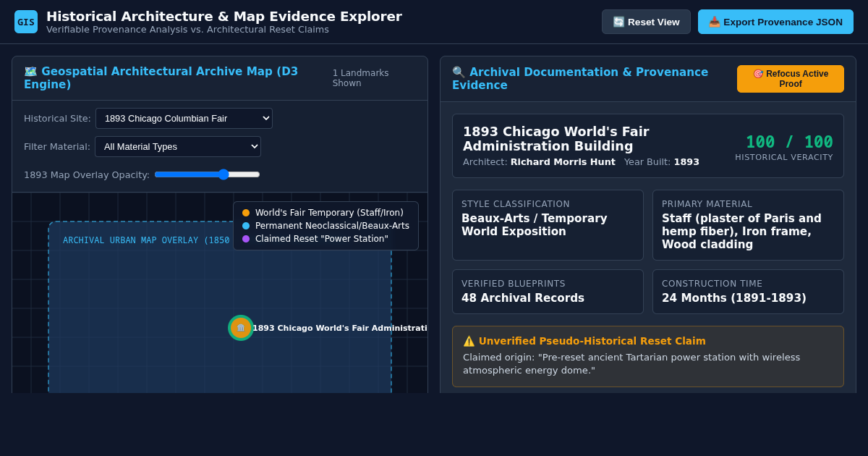Click the app title "Historical Architecture & Map Evidence Explorer"
Image resolution: width=868 pixels, height=456 pixels.
(224, 17)
